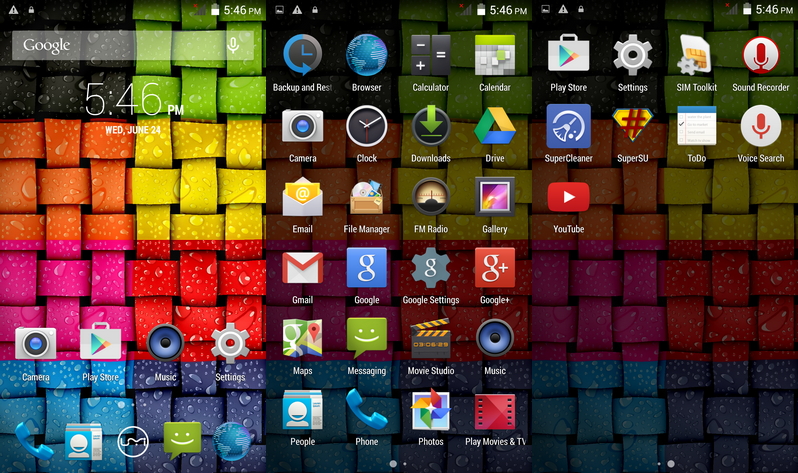Open Movie Studio
Image resolution: width=798 pixels, height=473 pixels.
click(x=431, y=338)
